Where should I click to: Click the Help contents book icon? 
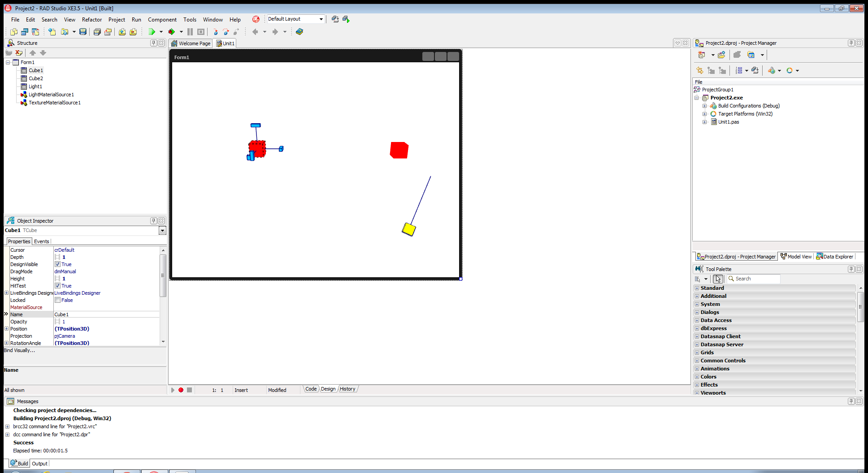pyautogui.click(x=299, y=32)
